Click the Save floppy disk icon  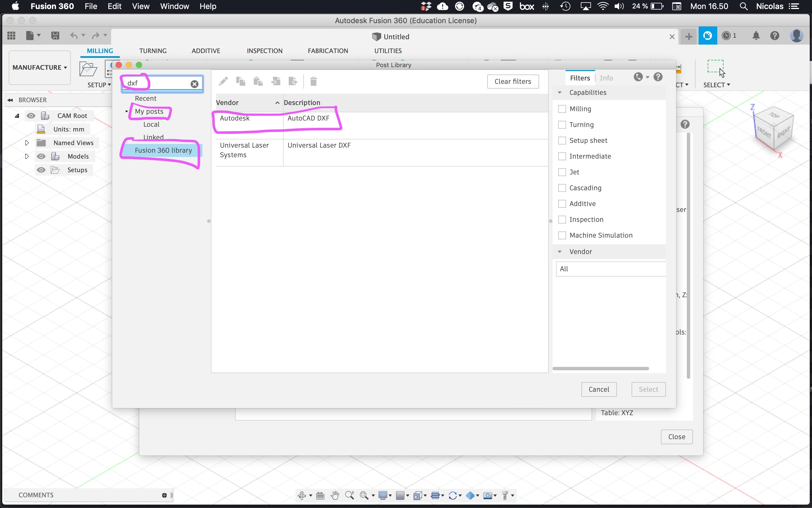55,35
